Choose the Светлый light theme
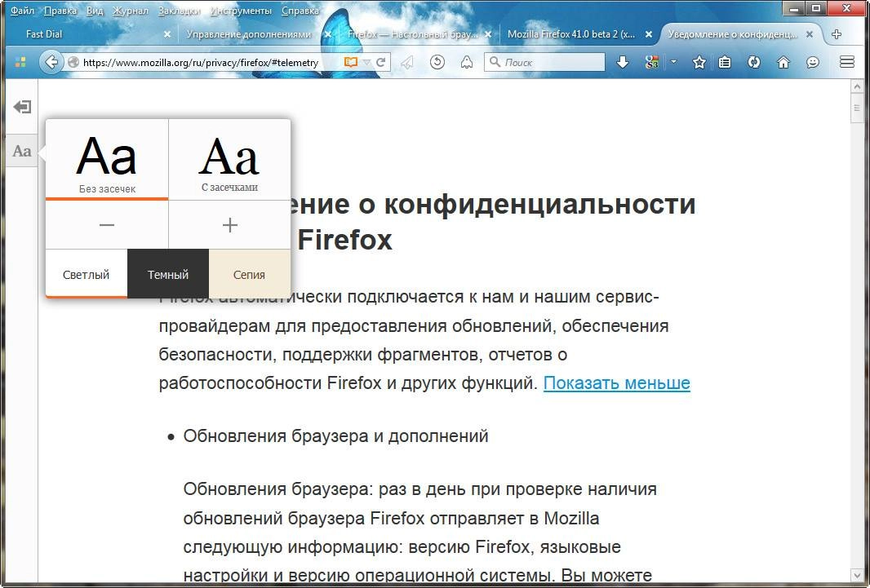 coord(86,274)
